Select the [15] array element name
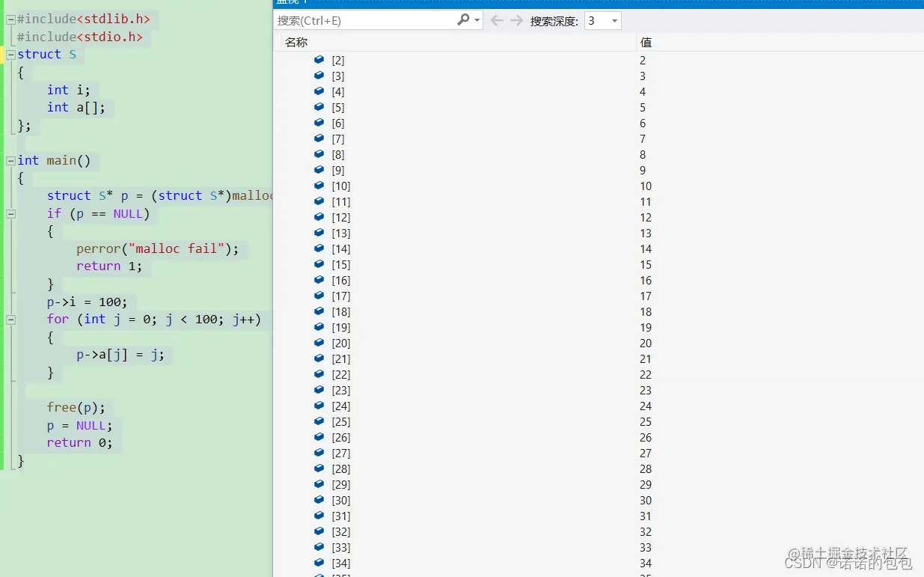Screen dimensions: 924x577 point(341,265)
